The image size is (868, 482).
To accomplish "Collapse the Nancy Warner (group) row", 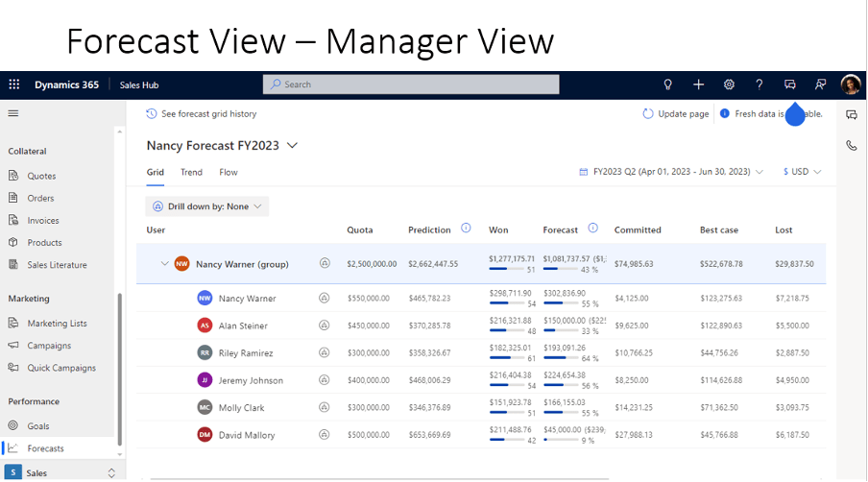I will click(x=164, y=263).
